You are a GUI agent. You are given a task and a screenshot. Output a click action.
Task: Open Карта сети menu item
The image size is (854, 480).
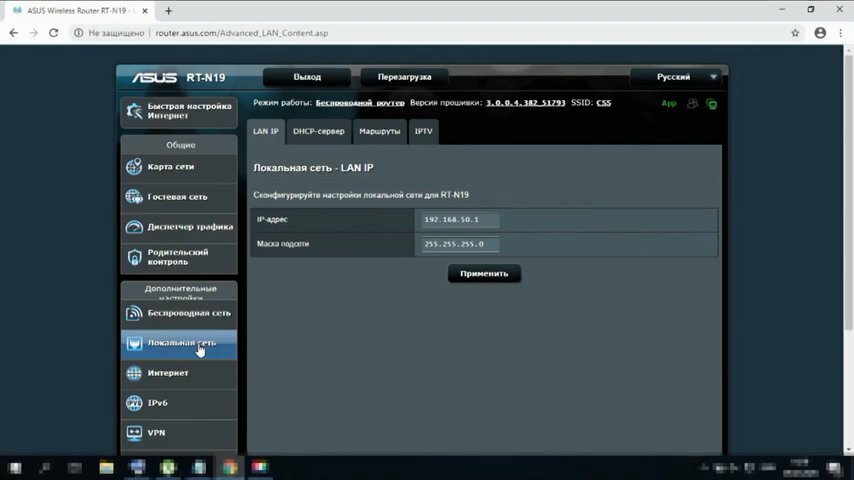(179, 167)
